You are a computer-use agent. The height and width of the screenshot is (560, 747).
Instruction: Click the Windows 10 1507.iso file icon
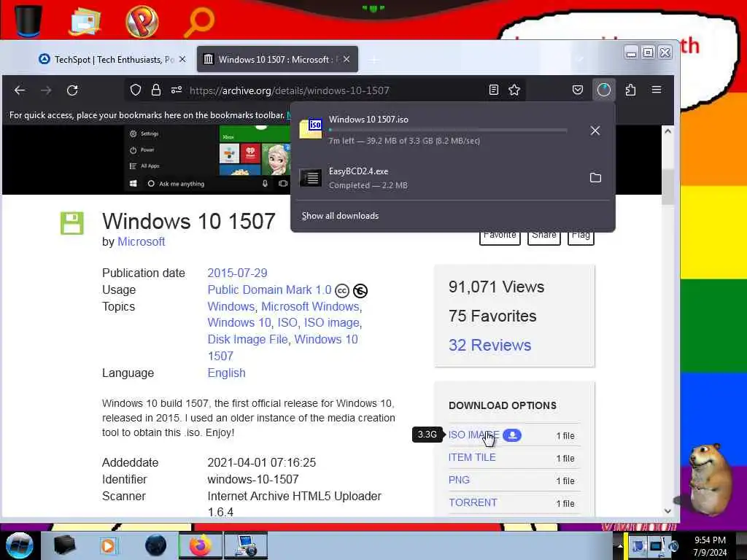pos(311,128)
